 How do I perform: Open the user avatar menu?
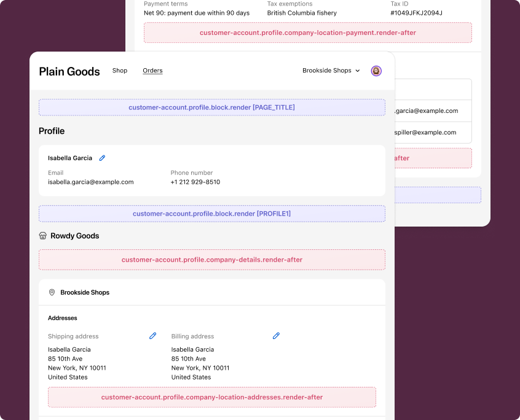coord(376,71)
